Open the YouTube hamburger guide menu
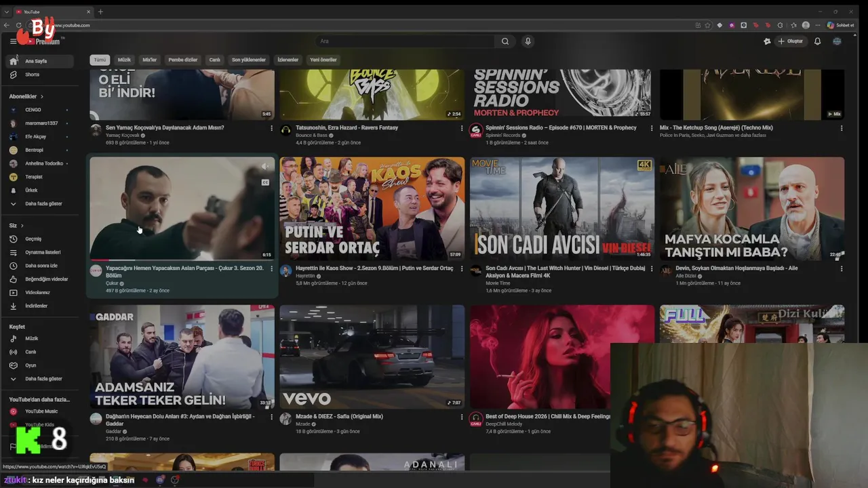The width and height of the screenshot is (868, 488). coord(13,41)
